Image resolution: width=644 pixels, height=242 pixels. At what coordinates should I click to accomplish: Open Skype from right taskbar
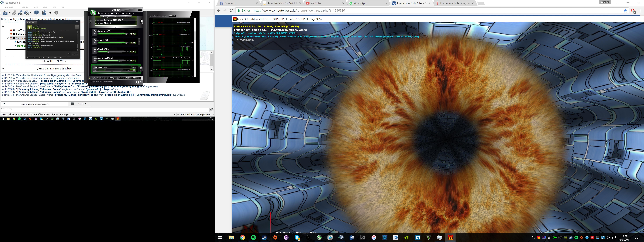point(297,238)
